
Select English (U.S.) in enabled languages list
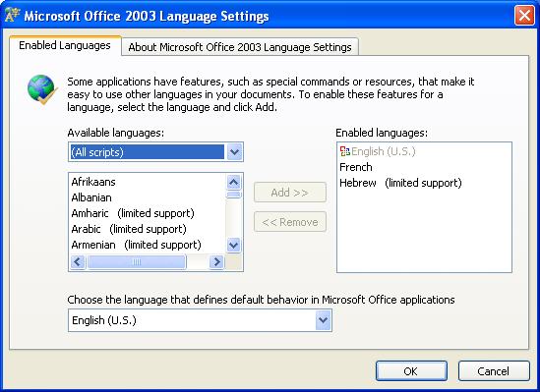click(x=424, y=151)
